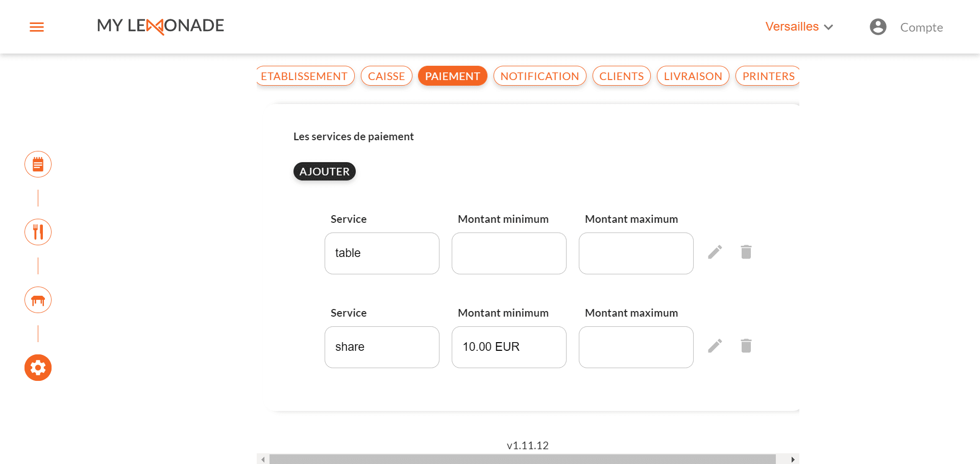Switch to the LIVRAISON tab
The height and width of the screenshot is (464, 980).
tap(693, 76)
